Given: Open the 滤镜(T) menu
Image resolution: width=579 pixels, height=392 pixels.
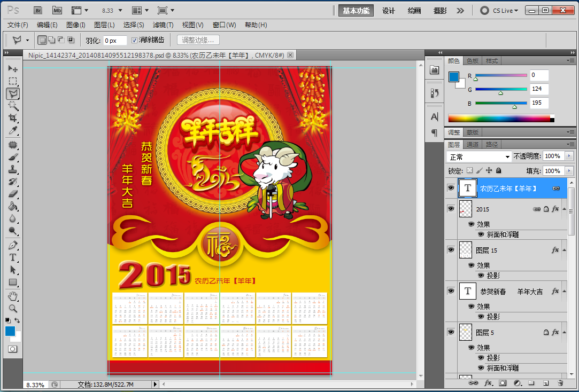Looking at the screenshot, I should (x=163, y=25).
